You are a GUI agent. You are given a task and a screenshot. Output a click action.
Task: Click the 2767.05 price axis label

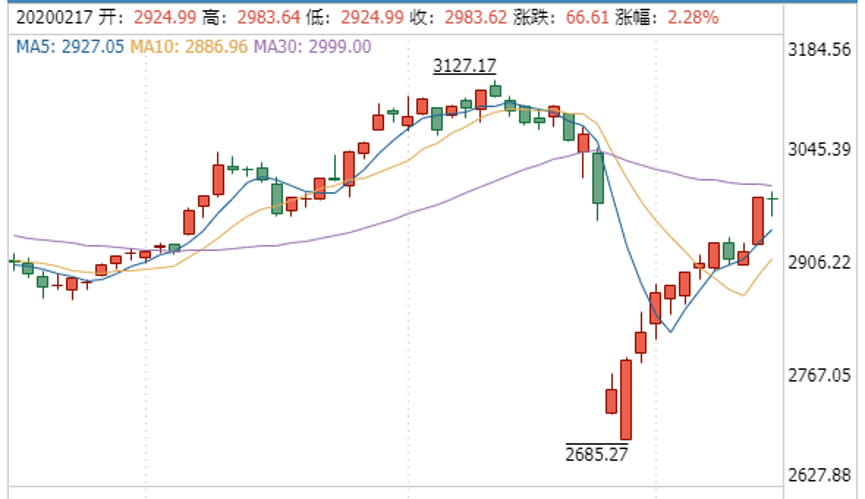[x=826, y=374]
